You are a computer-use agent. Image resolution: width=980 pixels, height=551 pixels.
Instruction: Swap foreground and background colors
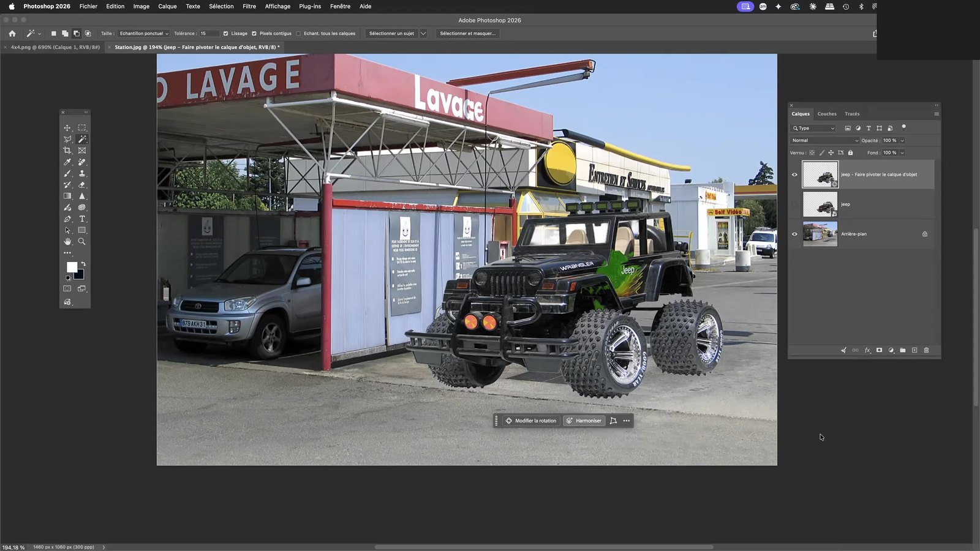83,264
